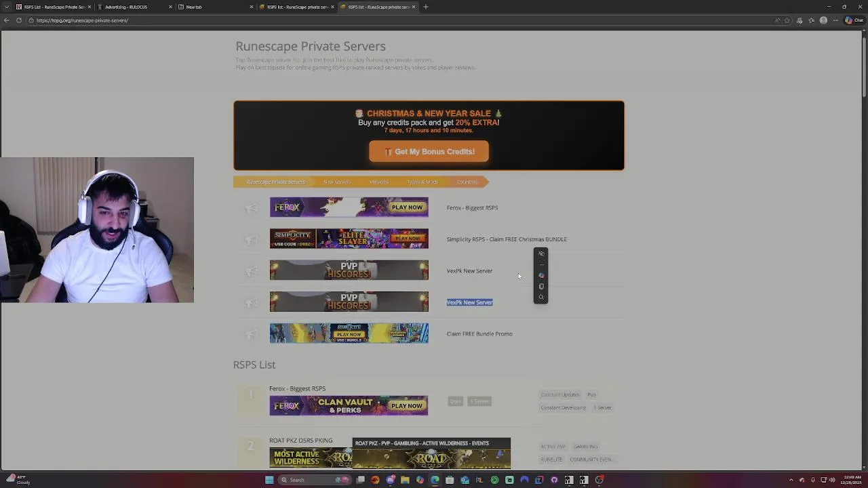This screenshot has height=488, width=868.
Task: Open the Windows Start menu
Action: click(269, 480)
